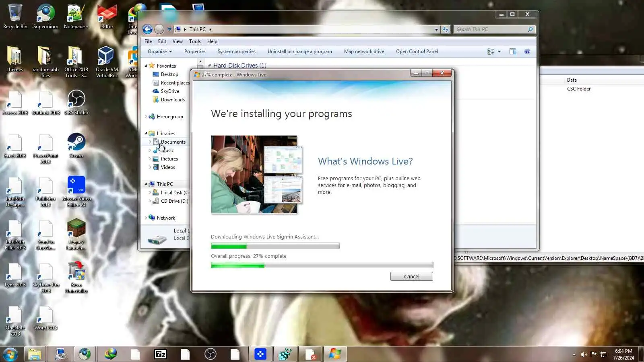This screenshot has height=362, width=644.
Task: Open Registry Editor taskbar icon
Action: 285,354
